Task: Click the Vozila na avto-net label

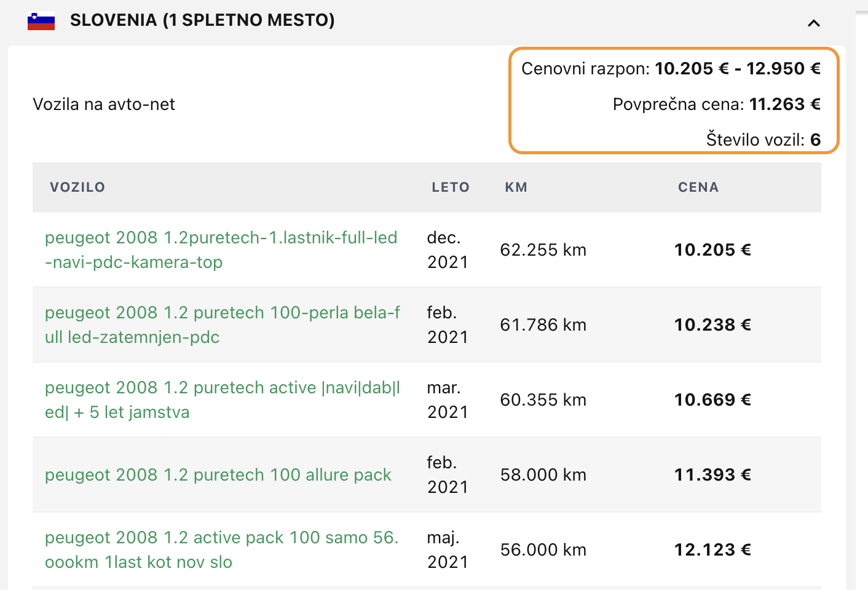Action: [x=104, y=104]
